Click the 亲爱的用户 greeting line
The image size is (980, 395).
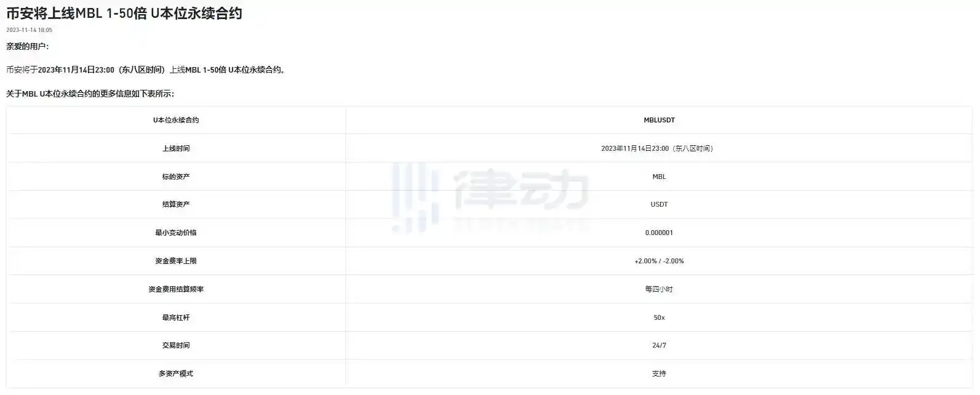[x=28, y=47]
